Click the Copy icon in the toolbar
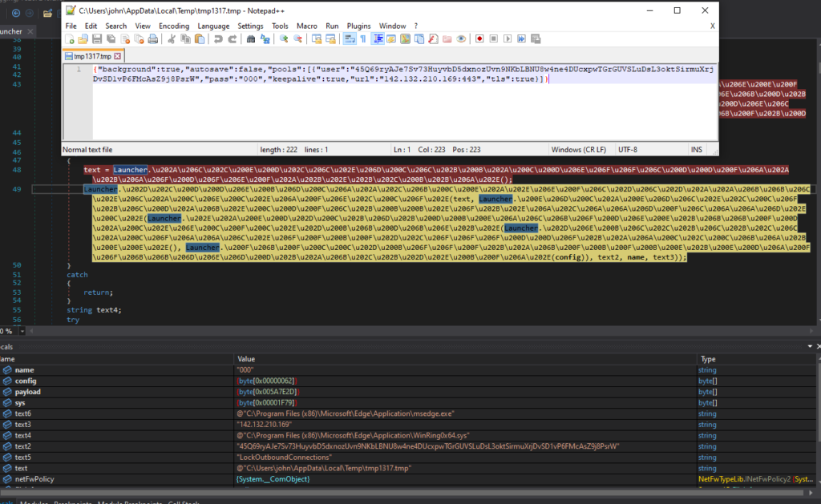The width and height of the screenshot is (821, 504). (185, 39)
